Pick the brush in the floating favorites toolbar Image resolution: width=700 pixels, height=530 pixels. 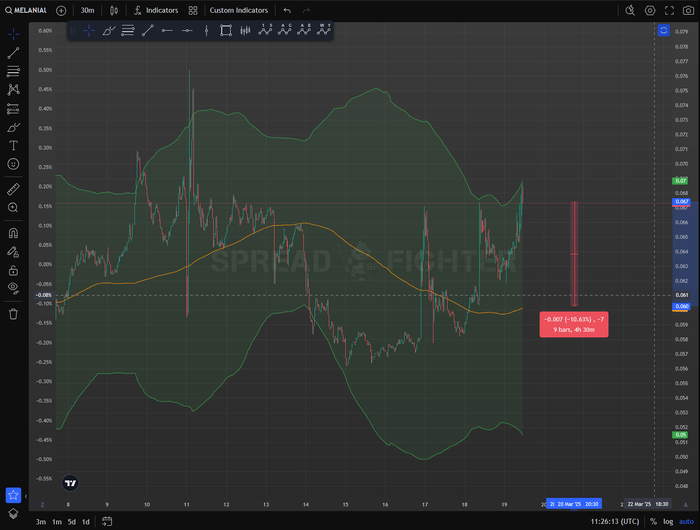[108, 30]
